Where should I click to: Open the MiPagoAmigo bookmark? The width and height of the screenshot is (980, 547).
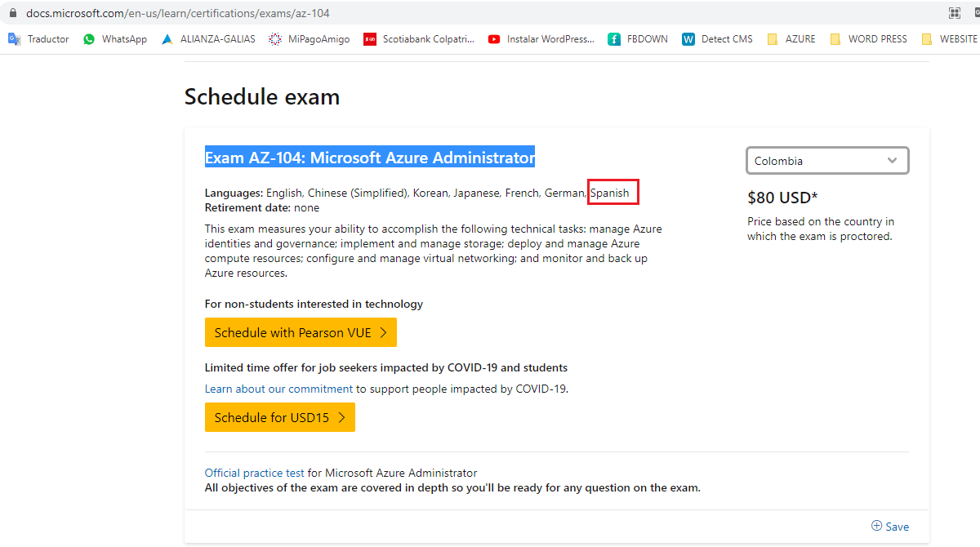point(310,38)
